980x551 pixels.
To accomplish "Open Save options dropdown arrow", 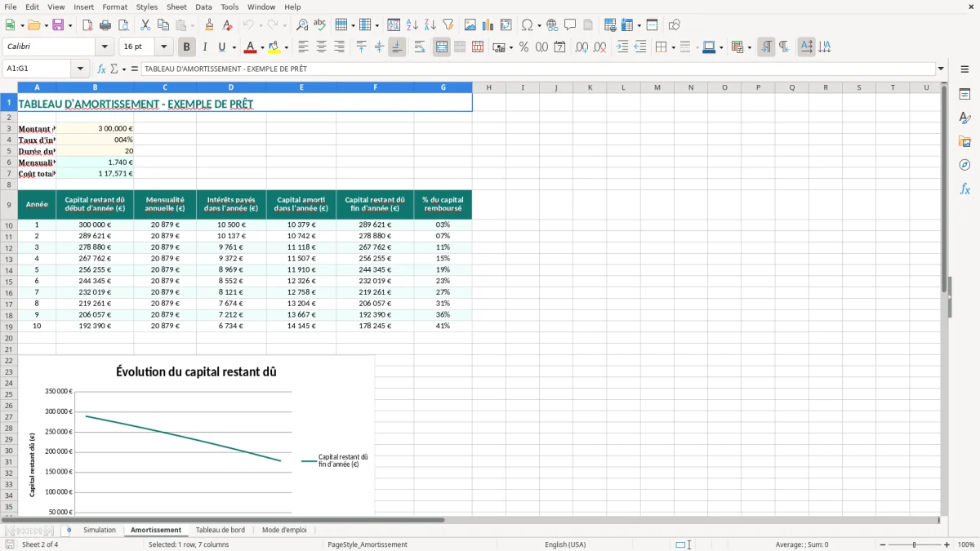I will [x=70, y=25].
